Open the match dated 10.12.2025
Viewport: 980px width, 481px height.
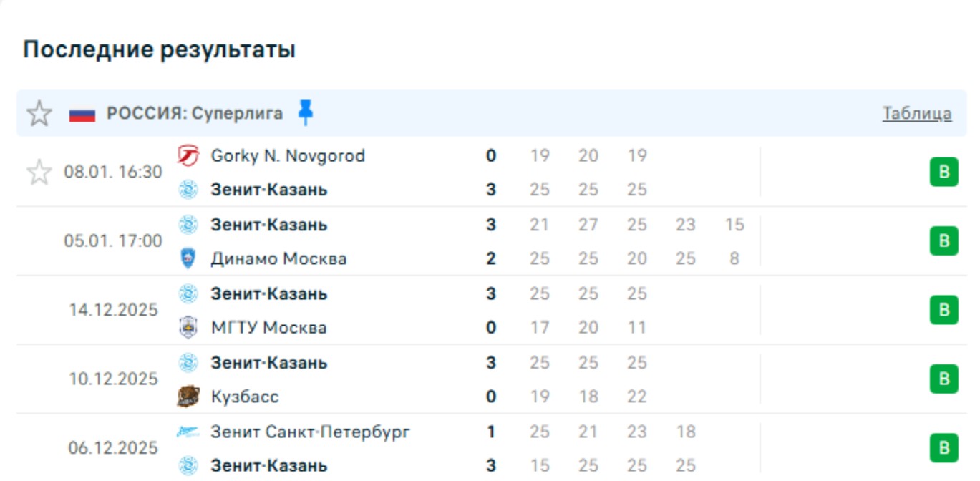pyautogui.click(x=113, y=379)
